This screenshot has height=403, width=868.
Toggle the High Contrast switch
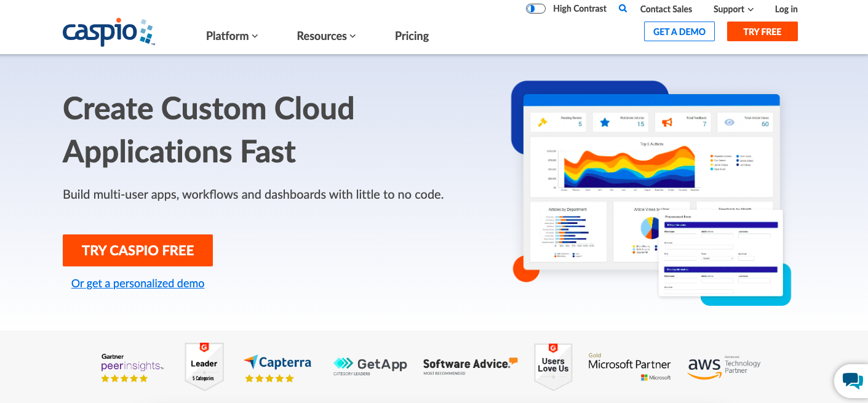click(x=536, y=9)
